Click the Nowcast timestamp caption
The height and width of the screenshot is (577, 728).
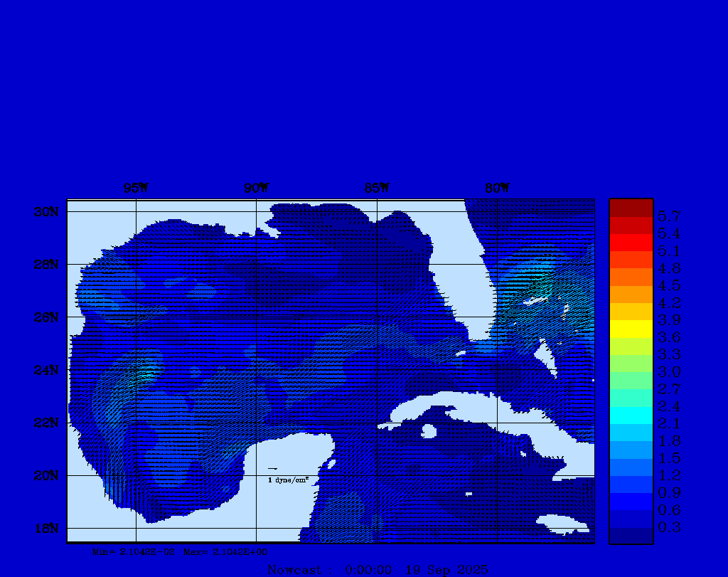tap(378, 569)
